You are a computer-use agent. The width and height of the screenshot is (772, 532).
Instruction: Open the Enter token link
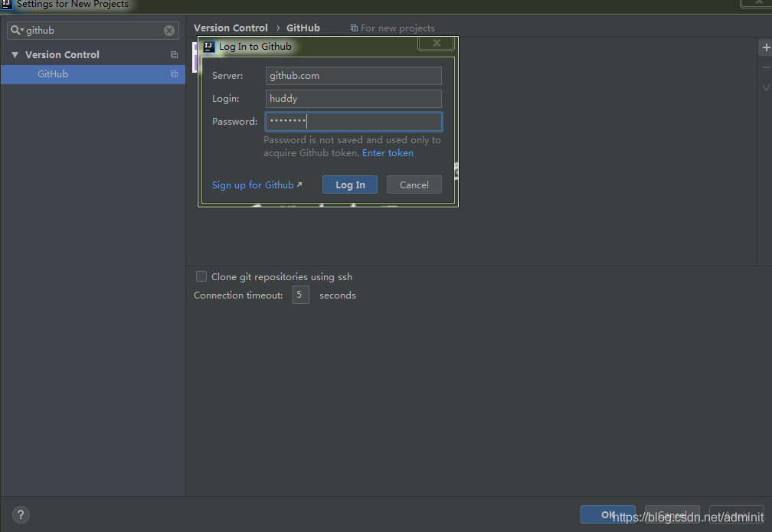click(x=388, y=153)
